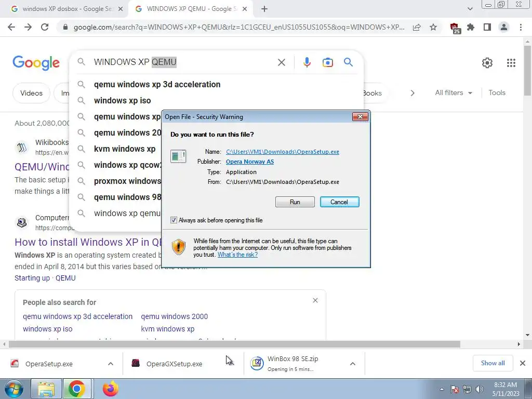Click the vertical page scrollbar thumb
Screen dimensions: 532x399
tap(527, 70)
